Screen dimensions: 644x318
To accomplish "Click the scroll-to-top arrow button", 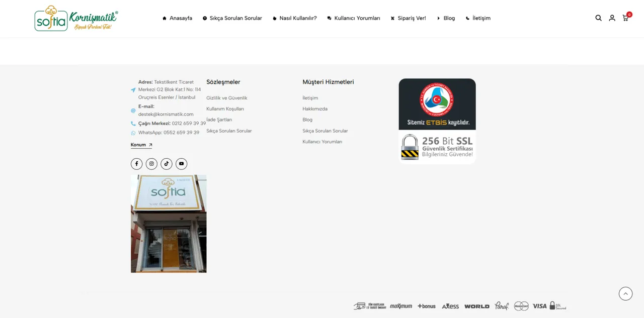I will [625, 293].
